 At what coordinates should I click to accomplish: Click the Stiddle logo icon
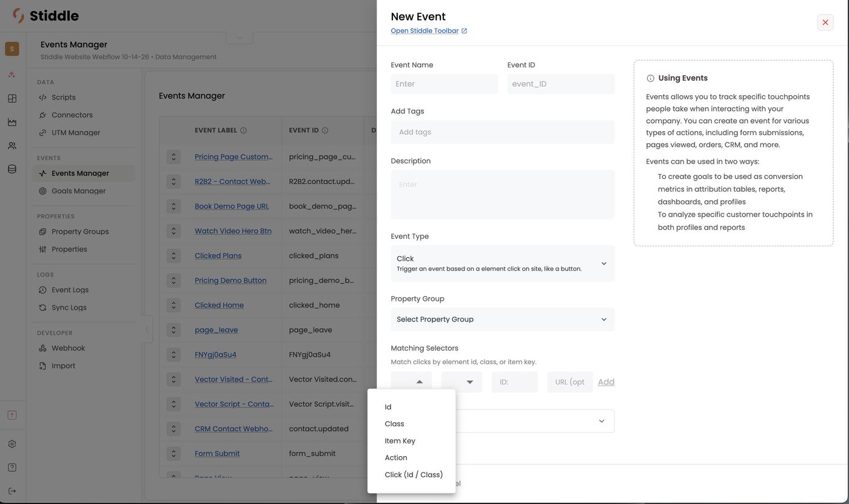tap(19, 16)
